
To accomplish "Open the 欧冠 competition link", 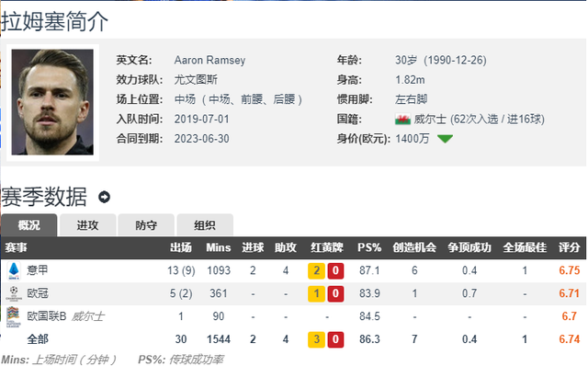I will click(x=38, y=293).
